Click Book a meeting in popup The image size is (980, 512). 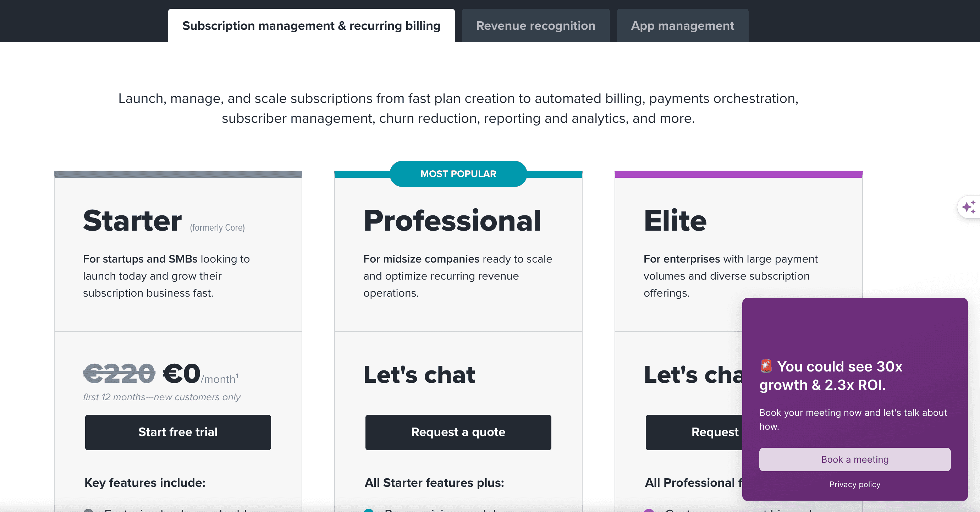(854, 459)
